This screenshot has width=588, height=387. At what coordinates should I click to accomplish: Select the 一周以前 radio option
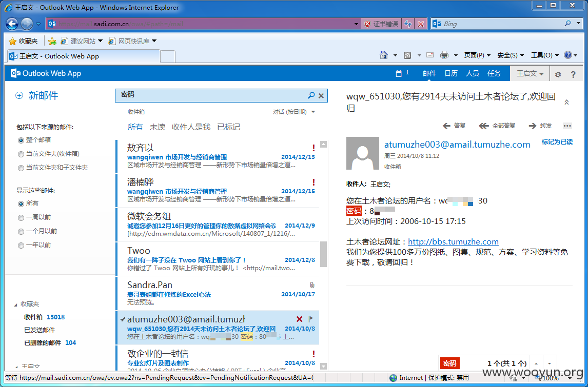(x=21, y=218)
